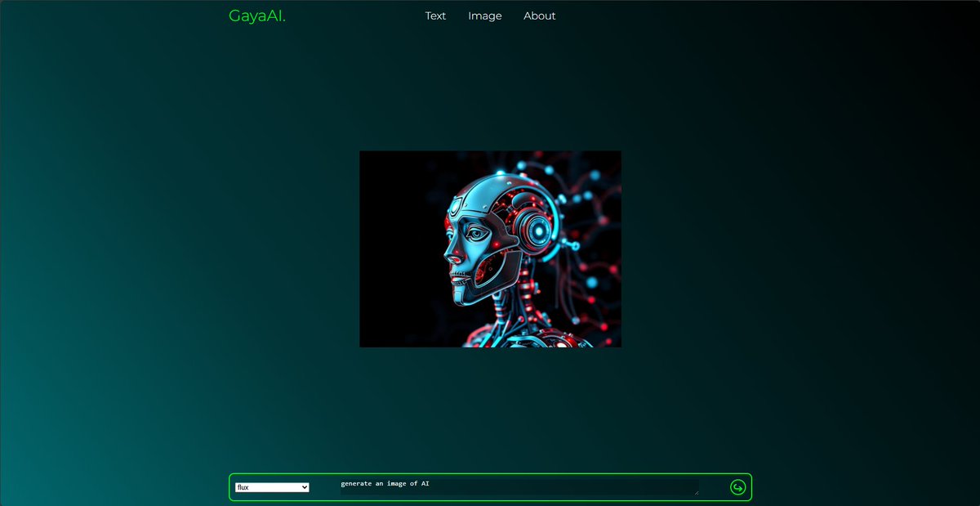The image size is (980, 506).
Task: Click the green send arrow icon
Action: [x=737, y=487]
